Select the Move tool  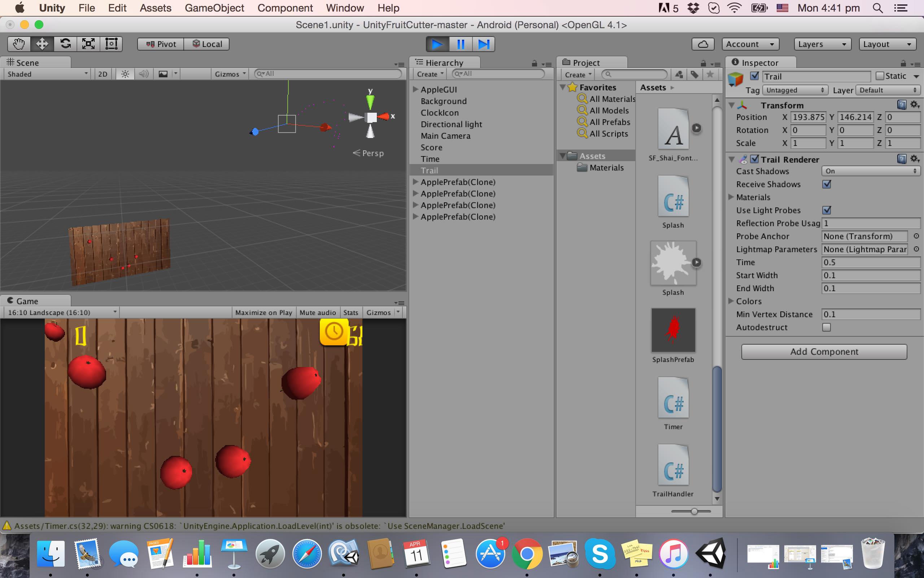pyautogui.click(x=42, y=44)
